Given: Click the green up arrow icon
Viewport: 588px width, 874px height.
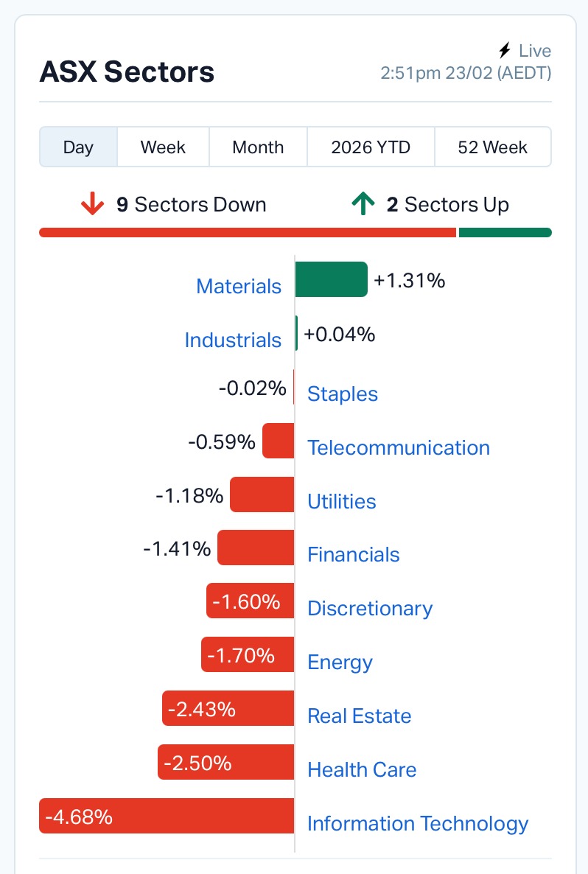Looking at the screenshot, I should point(363,204).
